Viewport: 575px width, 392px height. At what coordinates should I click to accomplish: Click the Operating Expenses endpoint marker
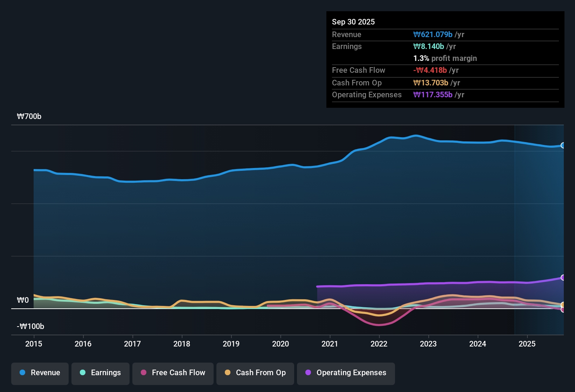point(563,278)
